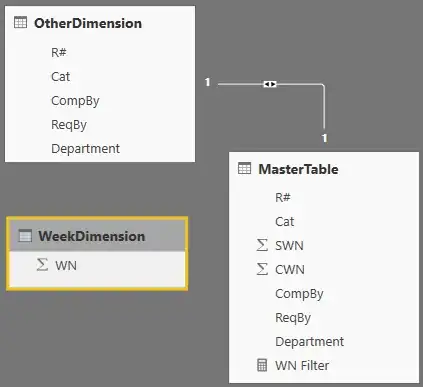This screenshot has width=423, height=387.
Task: Click the OtherDimension table icon
Action: (x=20, y=23)
